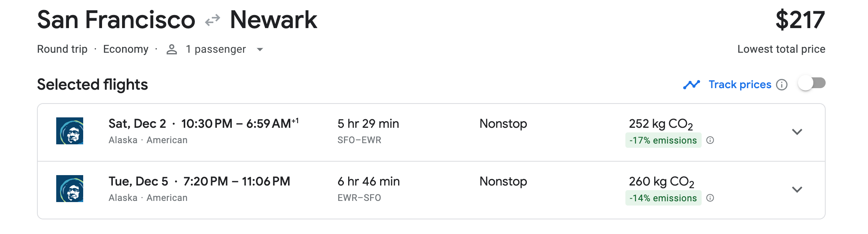Click the Selected flights heading

92,85
